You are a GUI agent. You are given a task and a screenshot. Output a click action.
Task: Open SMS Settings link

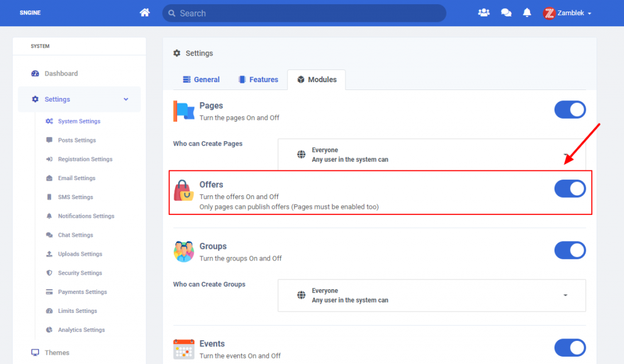point(76,197)
